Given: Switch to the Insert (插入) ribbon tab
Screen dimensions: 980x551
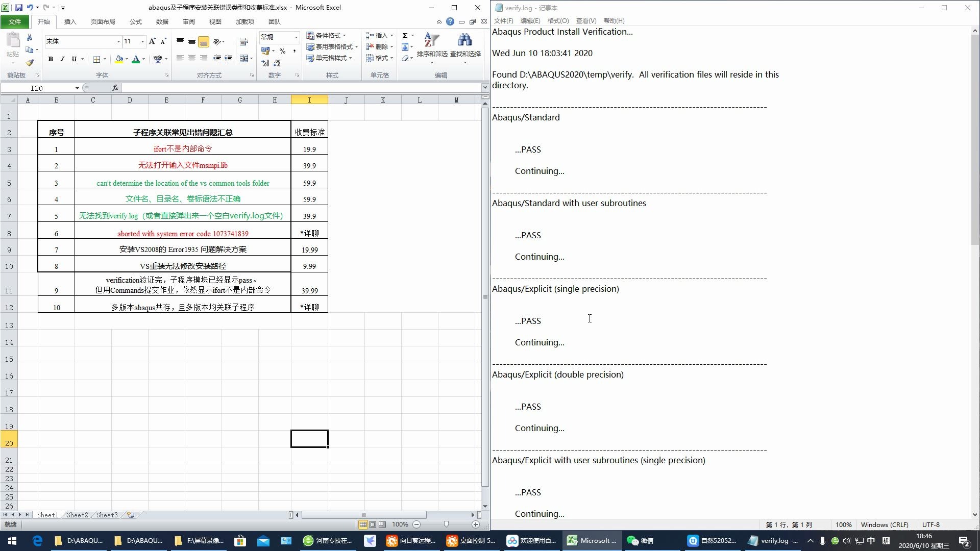Looking at the screenshot, I should click(x=70, y=21).
